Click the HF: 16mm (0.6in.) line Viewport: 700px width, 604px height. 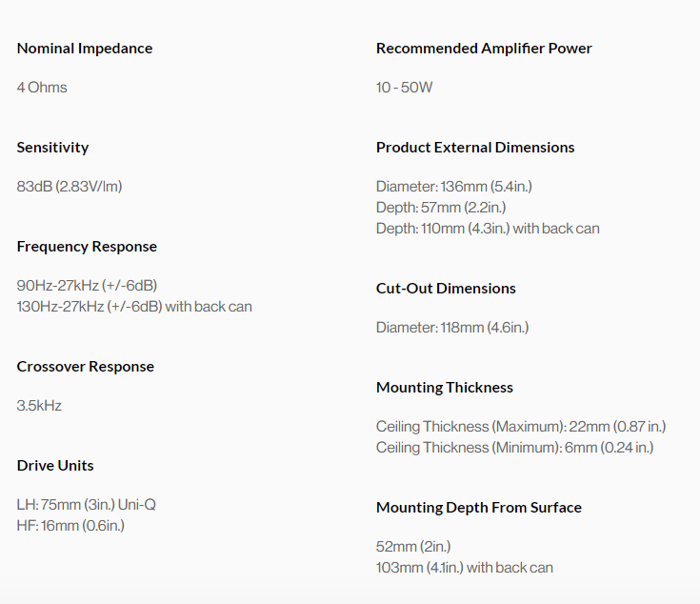click(x=70, y=526)
